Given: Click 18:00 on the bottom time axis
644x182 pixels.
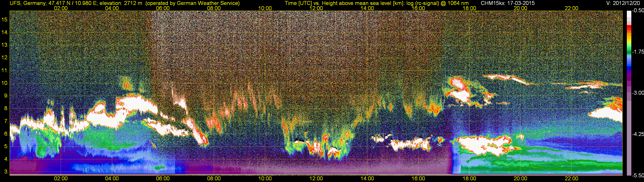Looking at the screenshot, I should point(469,179).
